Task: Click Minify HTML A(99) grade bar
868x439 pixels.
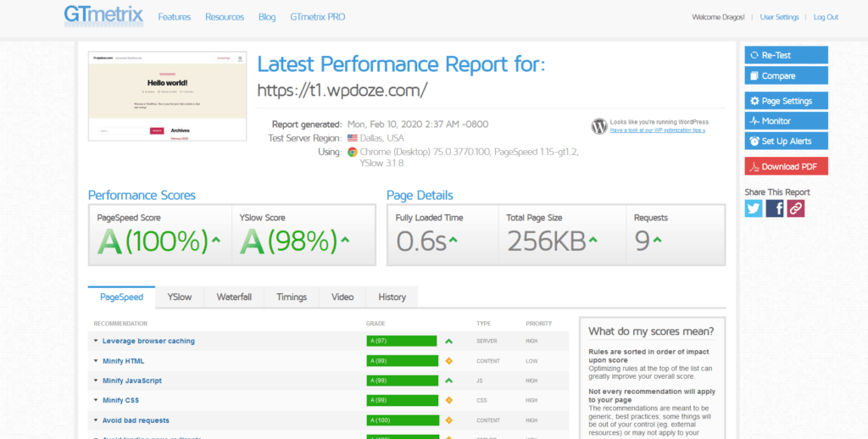Action: (x=402, y=361)
